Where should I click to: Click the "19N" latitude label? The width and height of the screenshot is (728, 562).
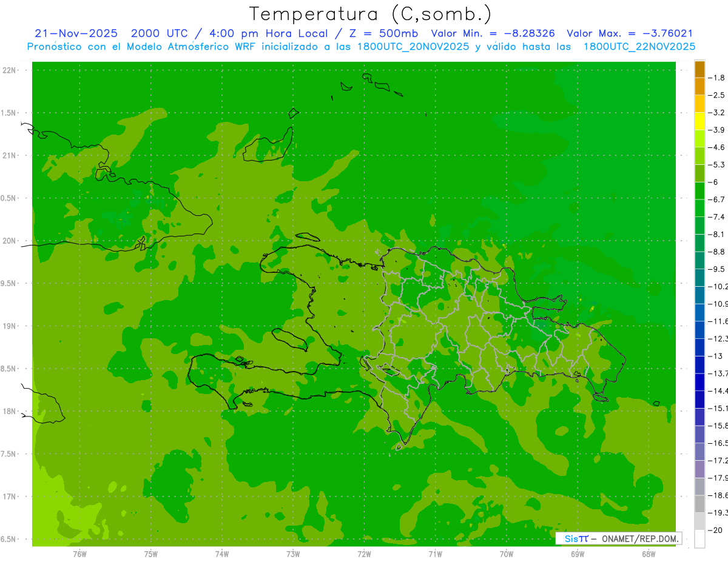[x=8, y=326]
